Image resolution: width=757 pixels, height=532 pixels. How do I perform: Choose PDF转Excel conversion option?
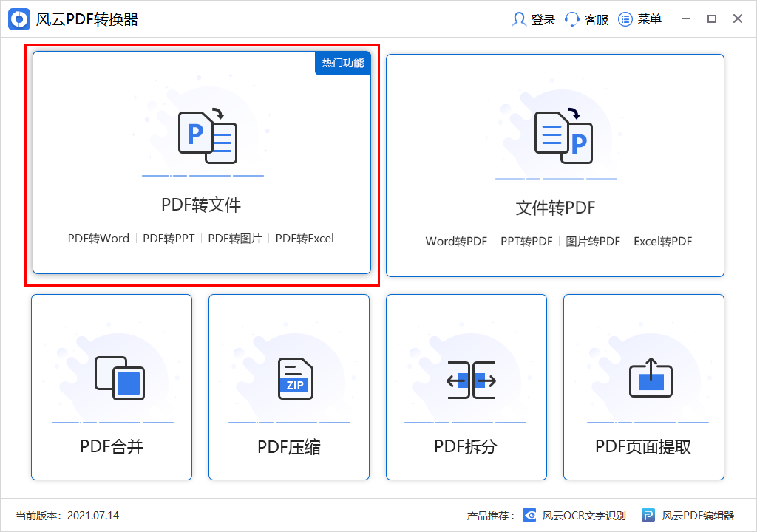pos(305,239)
